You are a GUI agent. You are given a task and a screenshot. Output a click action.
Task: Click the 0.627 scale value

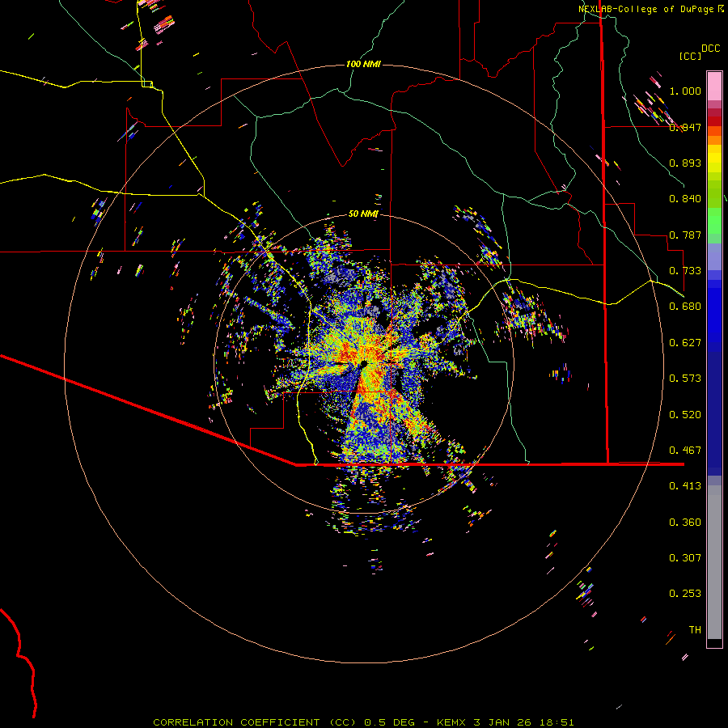tap(685, 343)
